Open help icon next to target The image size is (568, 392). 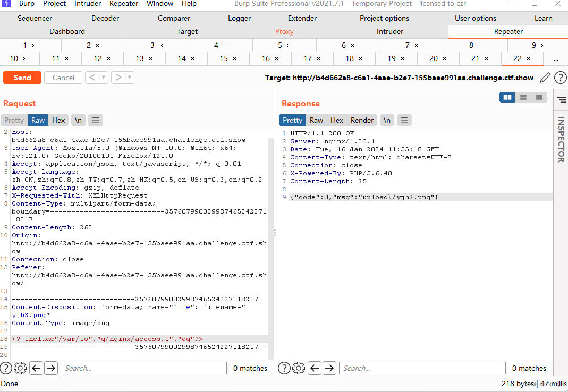[561, 78]
